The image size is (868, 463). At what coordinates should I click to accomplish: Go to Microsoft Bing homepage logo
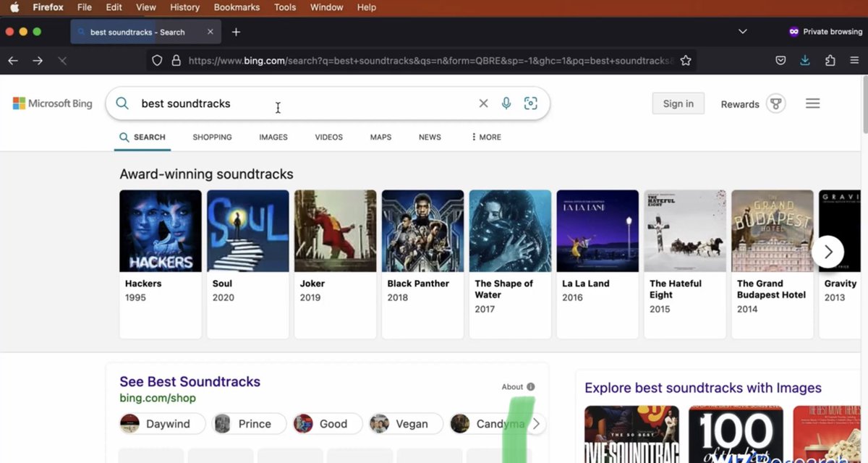coord(53,103)
